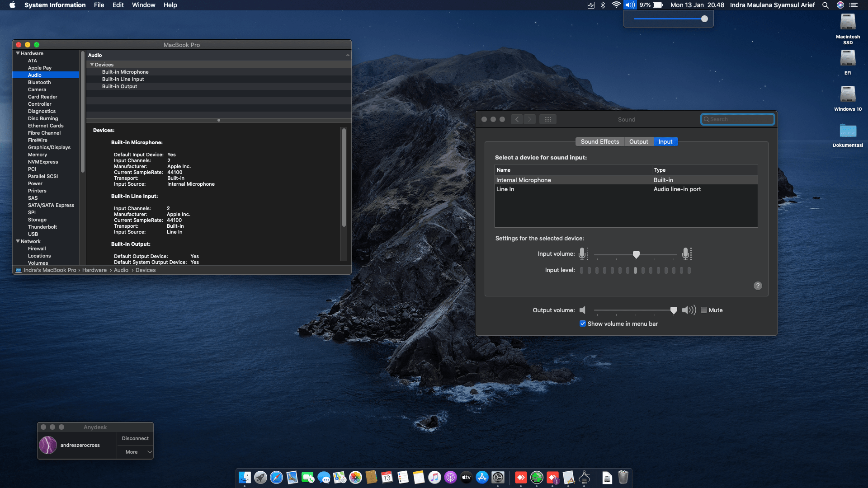The width and height of the screenshot is (868, 488).
Task: Open the Sound help question button
Action: (758, 286)
